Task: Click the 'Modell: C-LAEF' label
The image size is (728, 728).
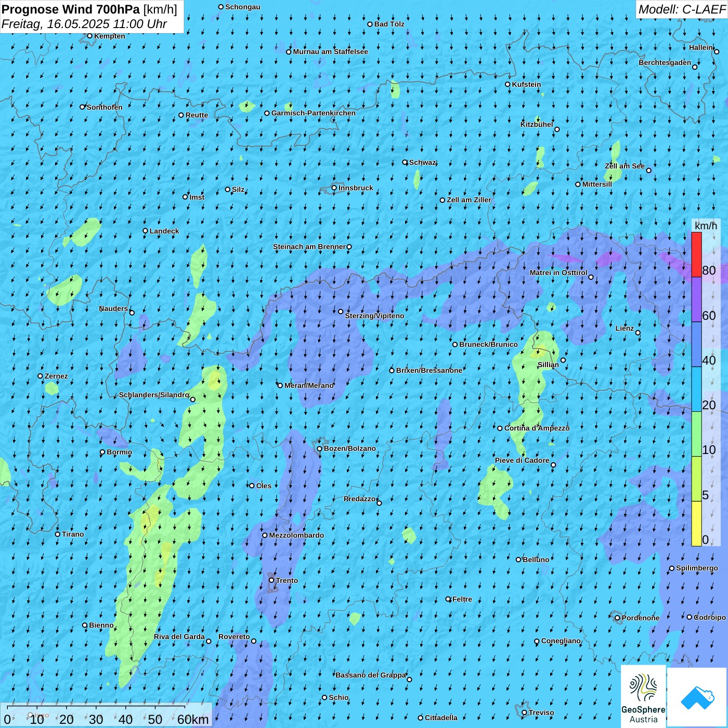Action: (682, 9)
